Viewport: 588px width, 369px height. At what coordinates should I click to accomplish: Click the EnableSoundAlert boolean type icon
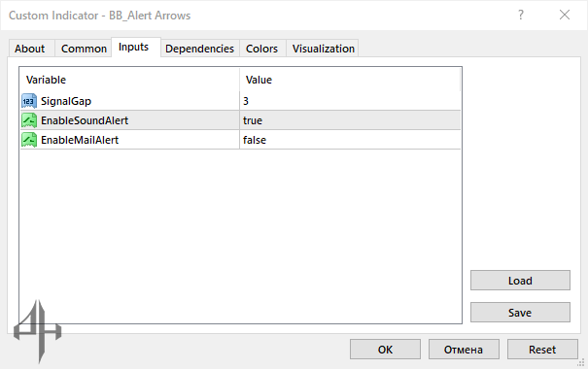(x=29, y=120)
